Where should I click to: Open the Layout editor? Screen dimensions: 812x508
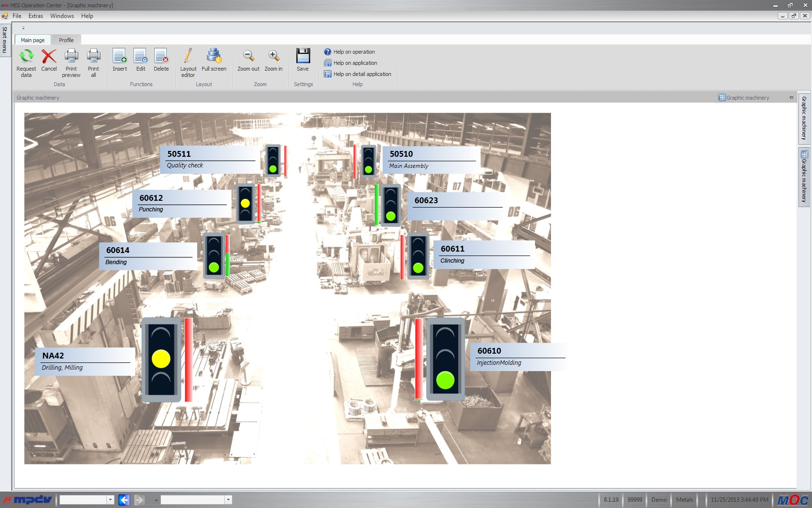188,62
